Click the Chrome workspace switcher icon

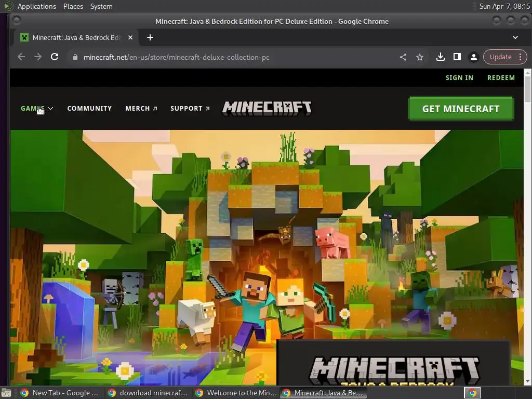click(472, 393)
